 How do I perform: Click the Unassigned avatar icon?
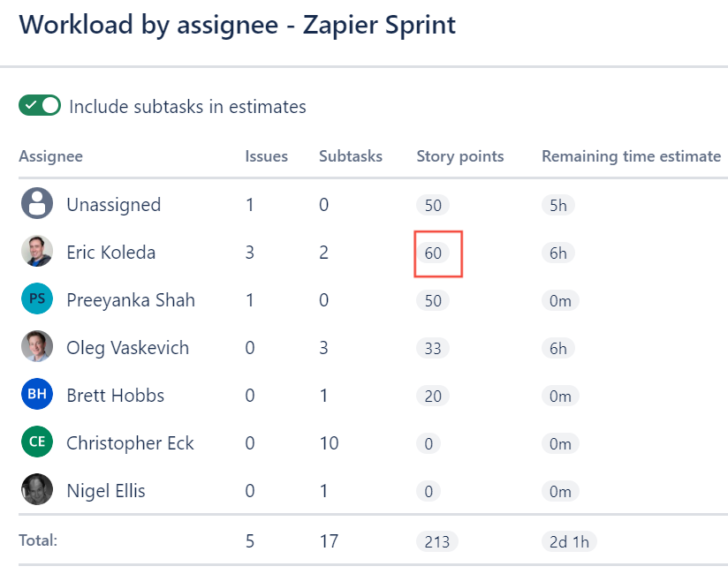coord(37,205)
